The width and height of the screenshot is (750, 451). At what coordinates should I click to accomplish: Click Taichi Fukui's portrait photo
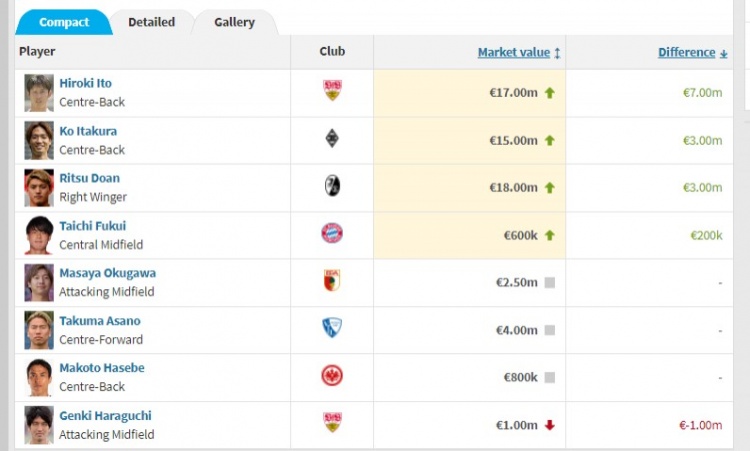(39, 235)
